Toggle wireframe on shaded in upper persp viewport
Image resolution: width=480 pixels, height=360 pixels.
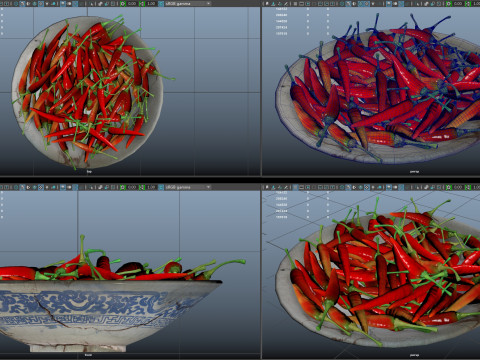(x=361, y=4)
